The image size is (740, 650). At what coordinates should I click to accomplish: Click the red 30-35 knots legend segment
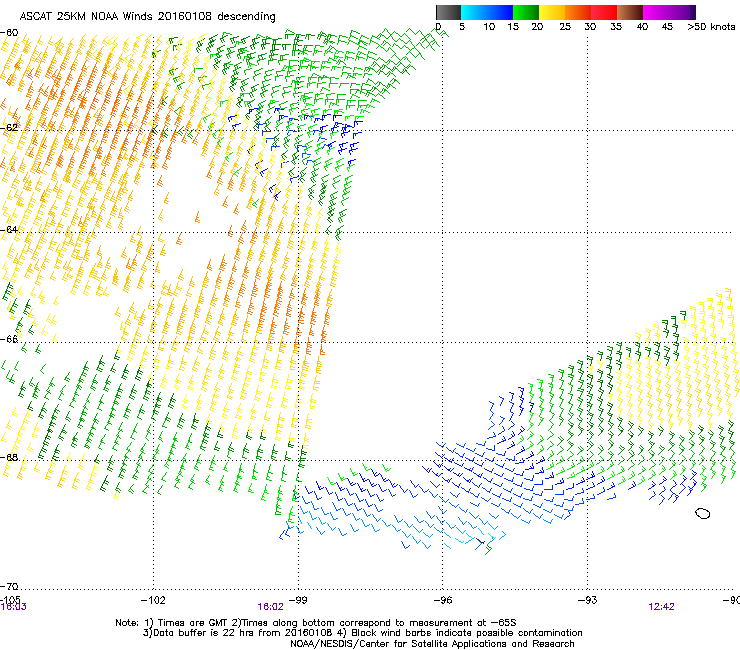tap(604, 12)
